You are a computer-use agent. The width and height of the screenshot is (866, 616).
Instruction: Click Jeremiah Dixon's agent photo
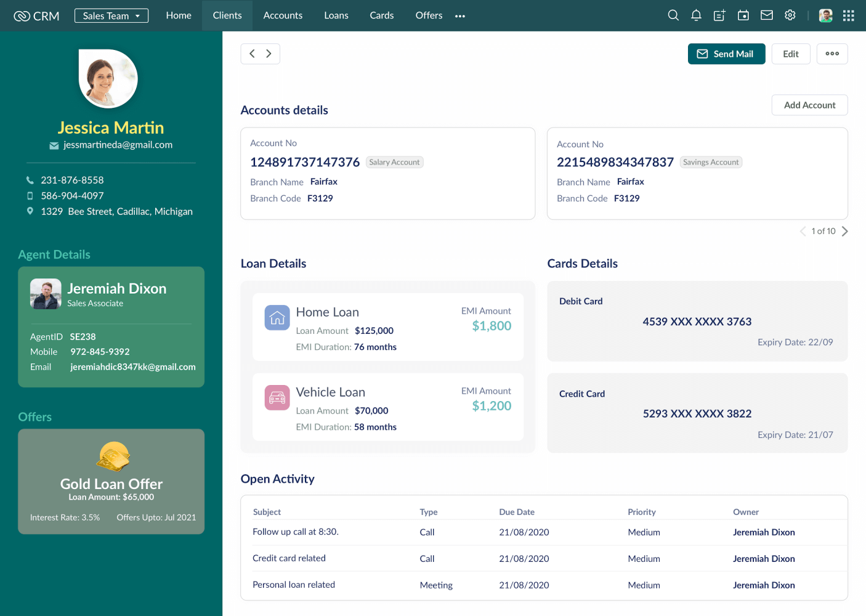[x=46, y=294]
